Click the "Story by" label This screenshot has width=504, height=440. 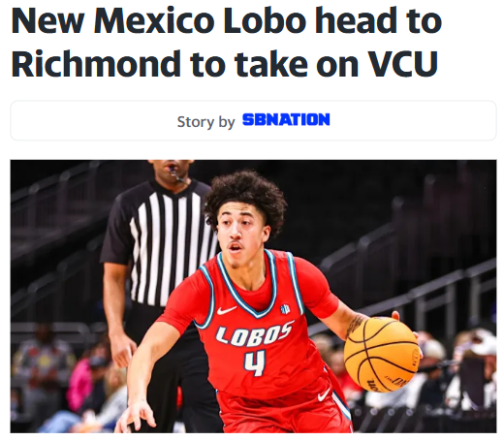click(x=205, y=122)
